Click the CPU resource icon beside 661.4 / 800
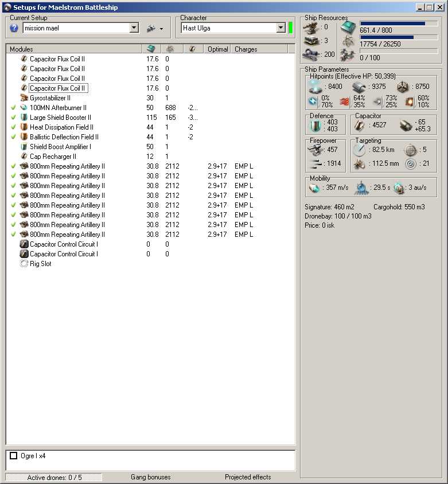 click(x=348, y=28)
